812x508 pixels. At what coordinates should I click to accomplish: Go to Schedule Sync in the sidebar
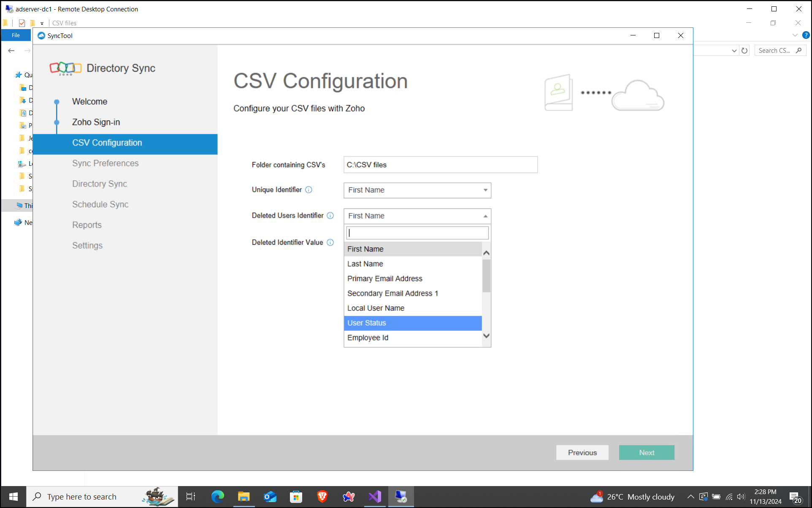click(x=100, y=205)
